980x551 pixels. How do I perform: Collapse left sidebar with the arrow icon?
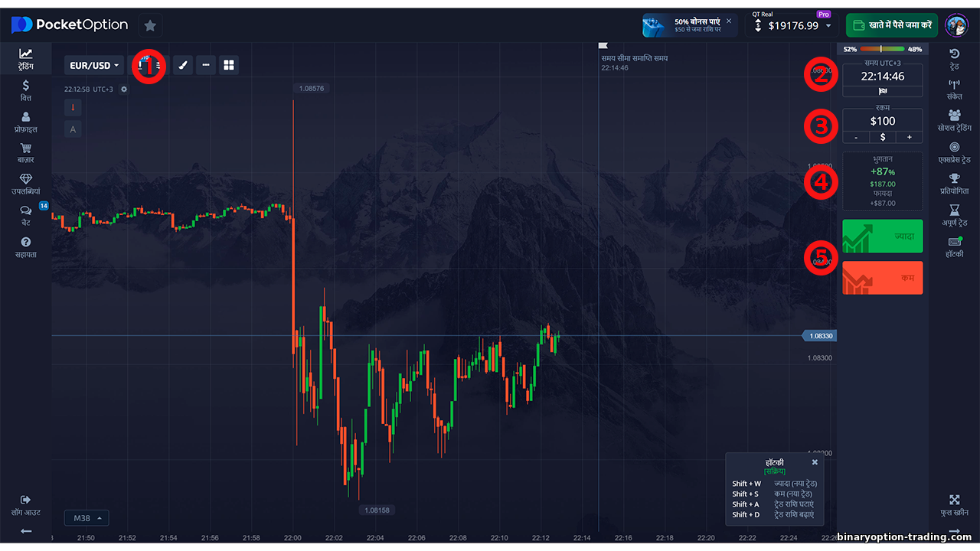(x=26, y=531)
